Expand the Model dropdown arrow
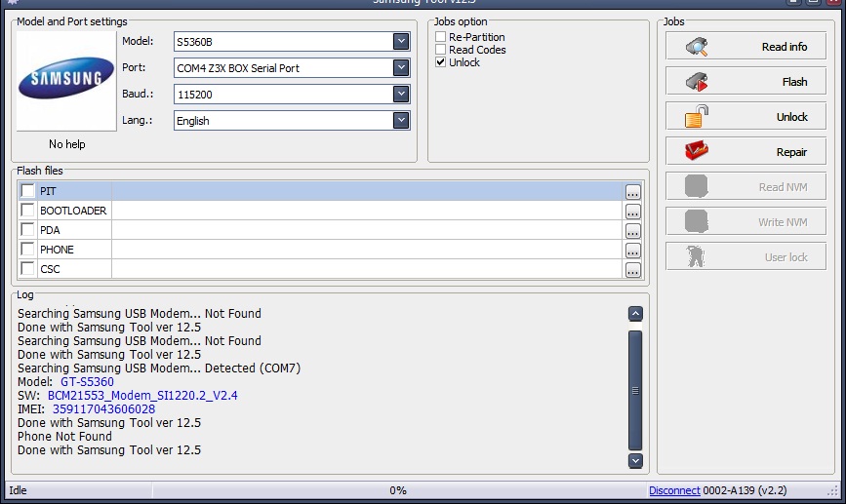 (401, 41)
